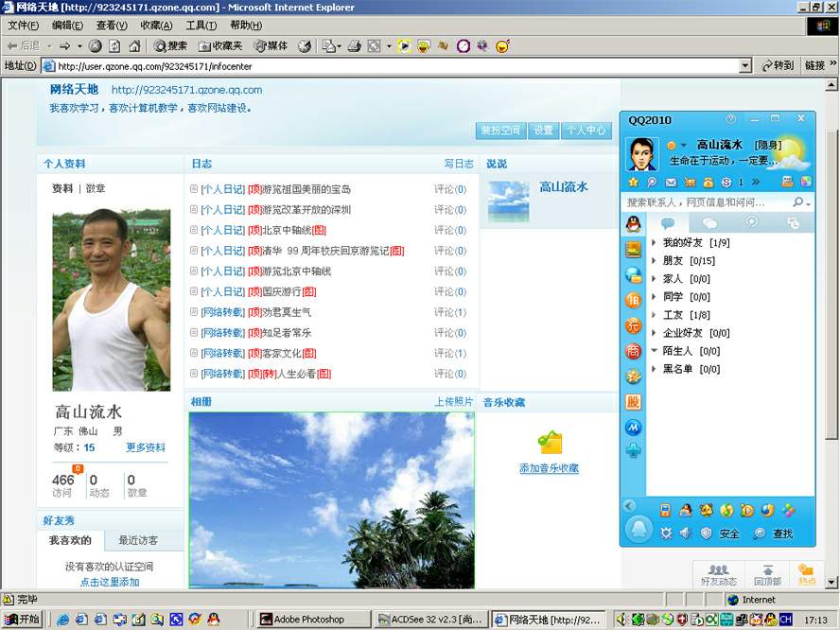Click IE Refresh toolbar icon
The image size is (840, 630).
[114, 46]
